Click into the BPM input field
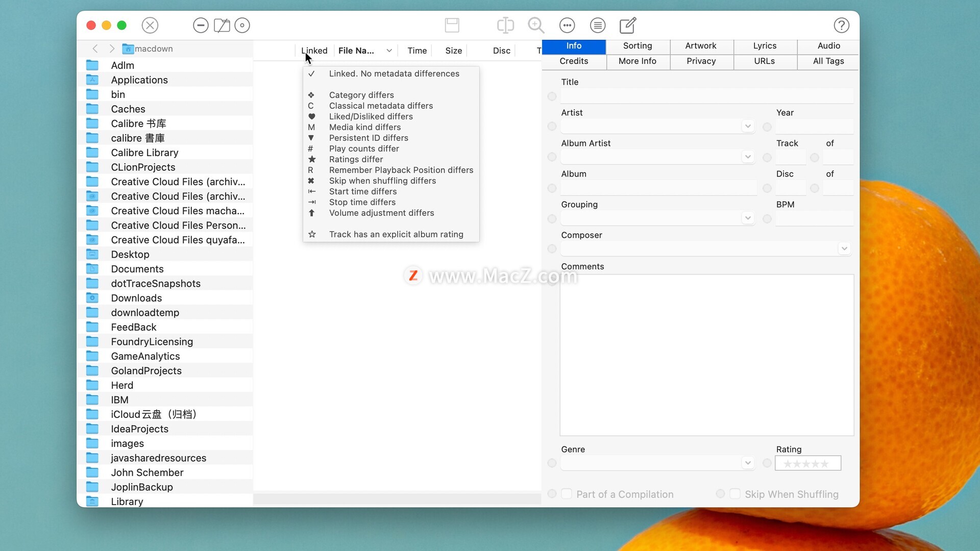980x551 pixels. 814,218
